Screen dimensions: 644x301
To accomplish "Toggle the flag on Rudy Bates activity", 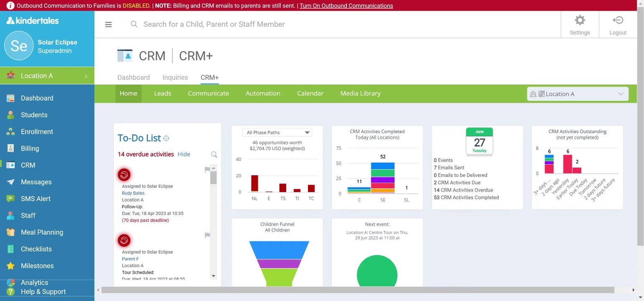I will [x=207, y=169].
